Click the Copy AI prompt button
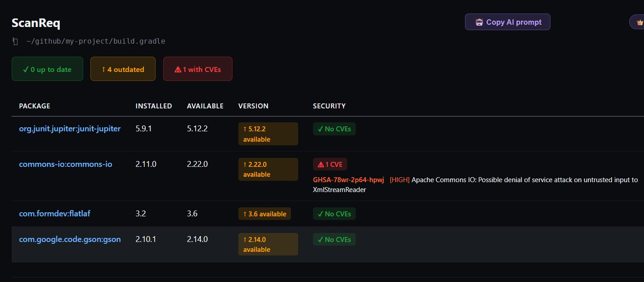The height and width of the screenshot is (282, 644). pyautogui.click(x=507, y=22)
